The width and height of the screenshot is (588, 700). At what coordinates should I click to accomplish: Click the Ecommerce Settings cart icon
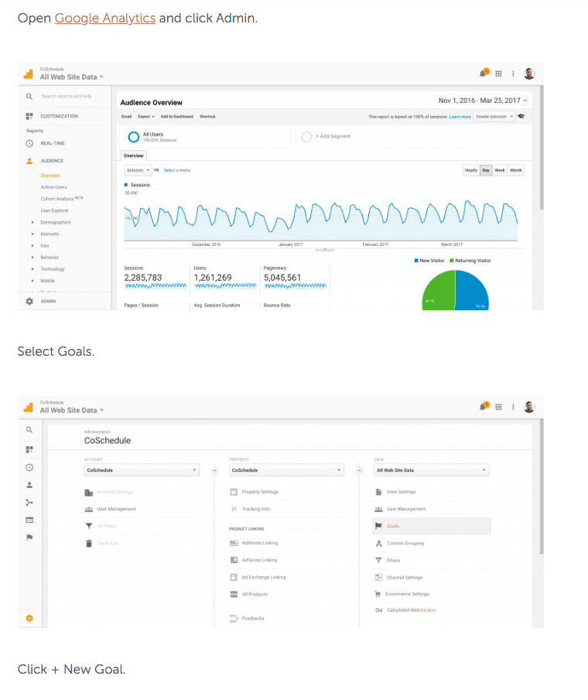click(x=378, y=594)
